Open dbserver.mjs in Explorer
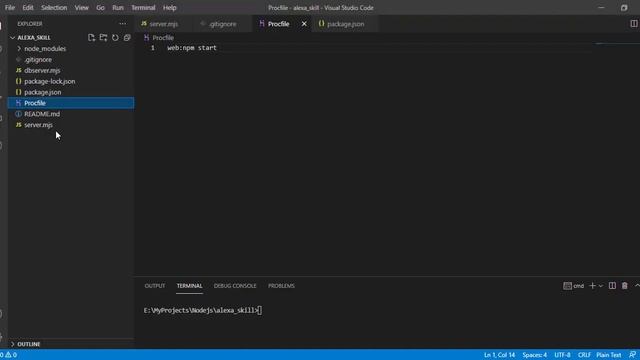The image size is (640, 360). pyautogui.click(x=42, y=70)
